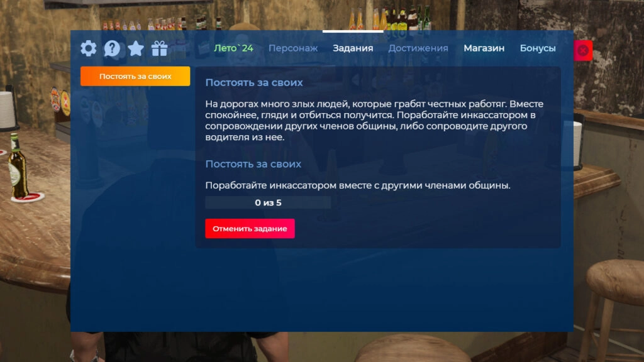Click the question mark help icon
The width and height of the screenshot is (644, 362).
112,47
